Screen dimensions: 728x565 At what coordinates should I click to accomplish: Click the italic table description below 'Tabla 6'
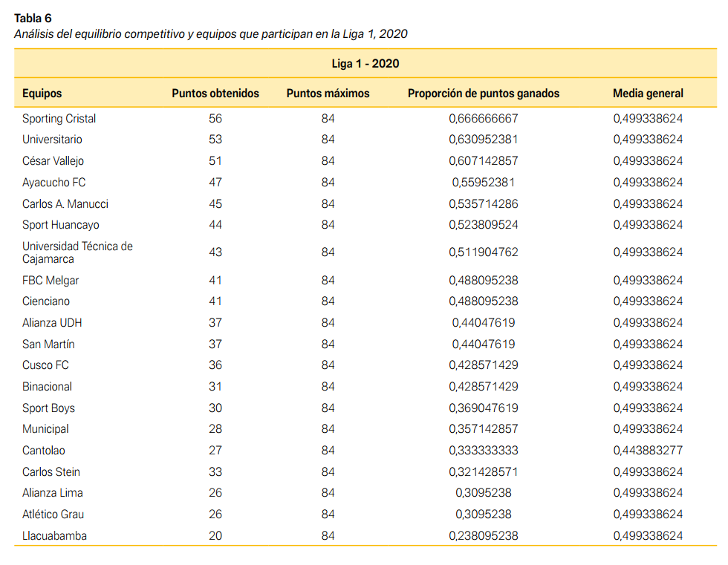point(211,33)
